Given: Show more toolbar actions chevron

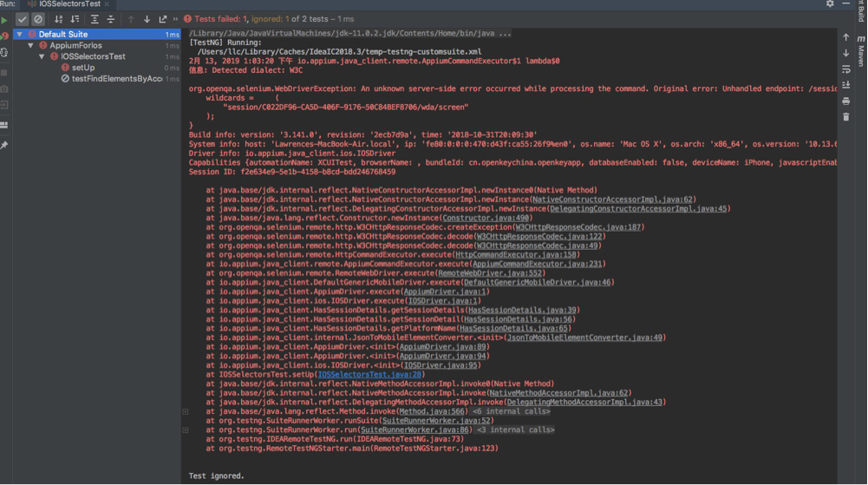Looking at the screenshot, I should [x=175, y=19].
